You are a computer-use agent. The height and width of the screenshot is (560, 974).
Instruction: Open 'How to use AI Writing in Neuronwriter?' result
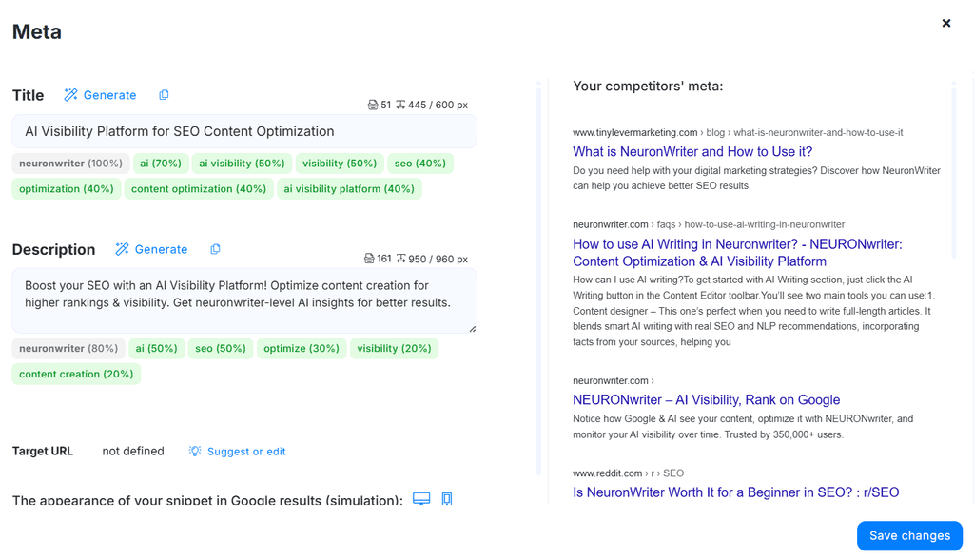pyautogui.click(x=737, y=253)
